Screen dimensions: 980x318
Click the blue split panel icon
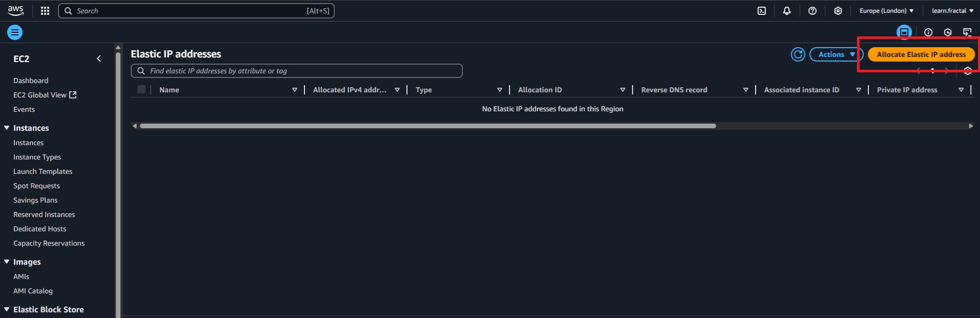[904, 32]
